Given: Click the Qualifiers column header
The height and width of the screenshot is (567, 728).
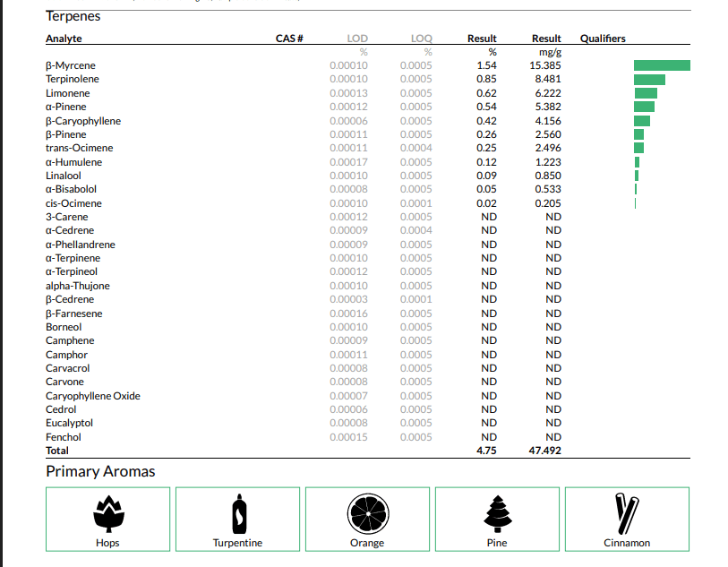Looking at the screenshot, I should [603, 39].
